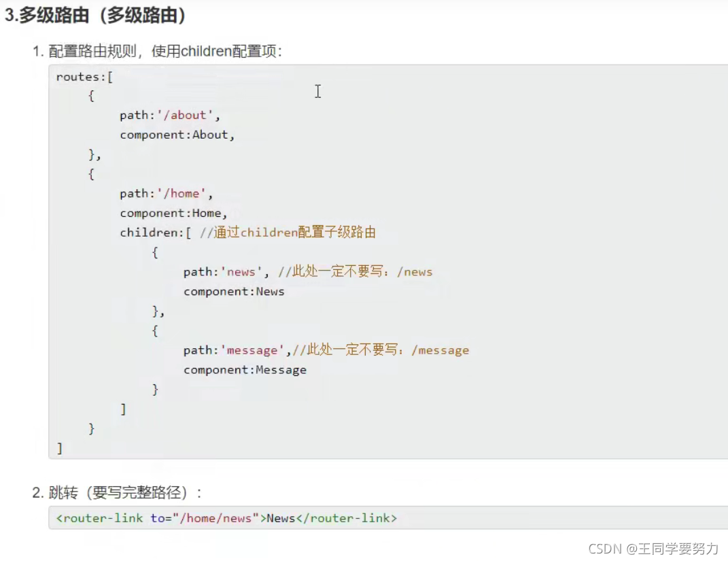
Task: Click the 'component:News' code line
Action: click(x=234, y=292)
